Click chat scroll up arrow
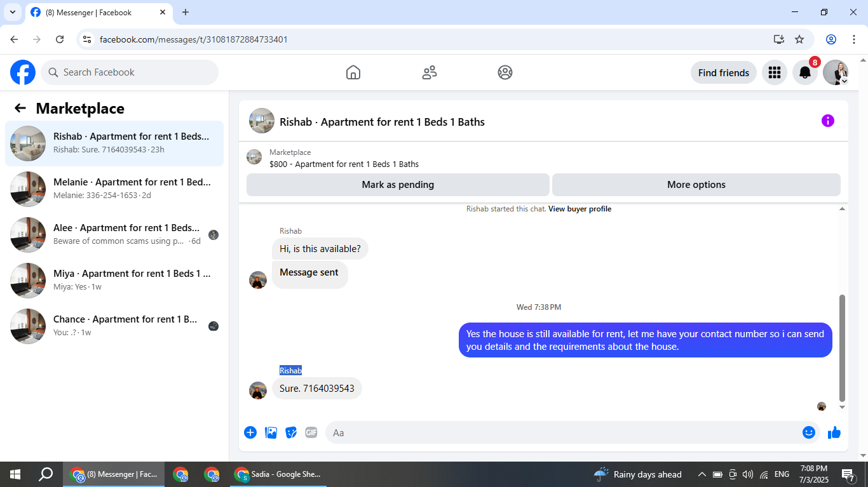 point(843,209)
